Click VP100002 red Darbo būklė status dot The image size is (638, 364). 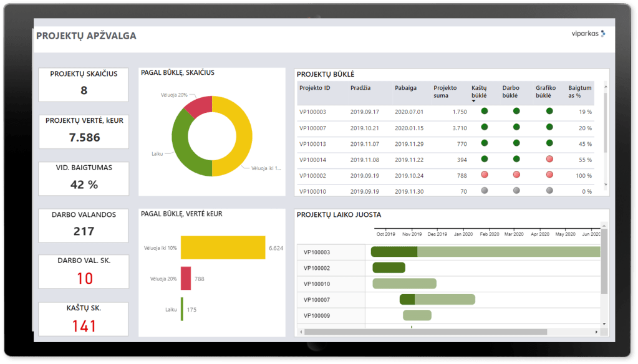click(x=516, y=175)
